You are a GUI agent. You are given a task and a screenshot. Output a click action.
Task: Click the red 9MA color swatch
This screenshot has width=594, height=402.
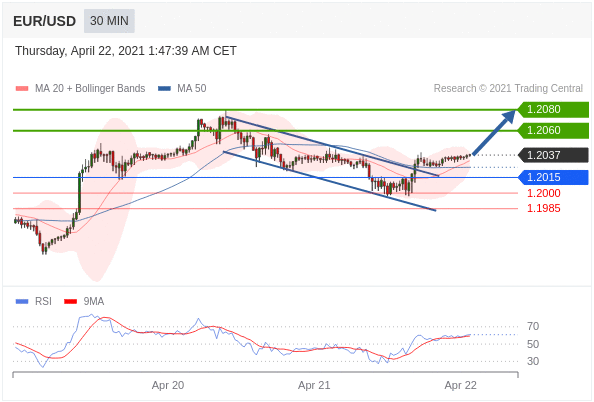point(70,302)
